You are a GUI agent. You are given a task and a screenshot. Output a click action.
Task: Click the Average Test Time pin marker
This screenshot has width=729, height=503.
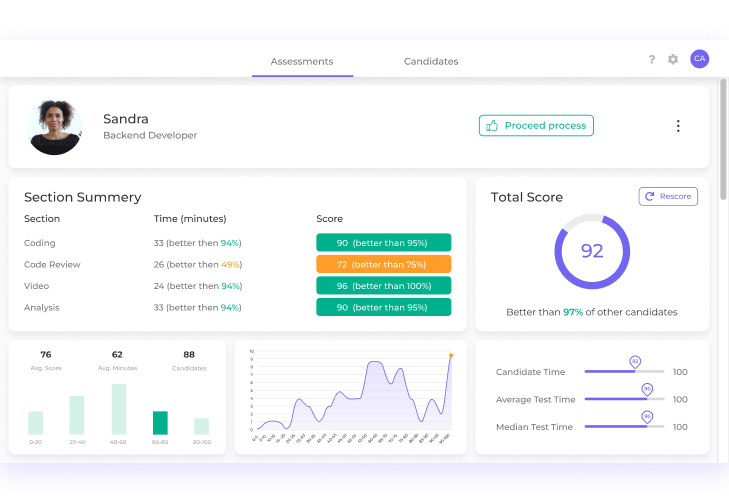click(647, 389)
